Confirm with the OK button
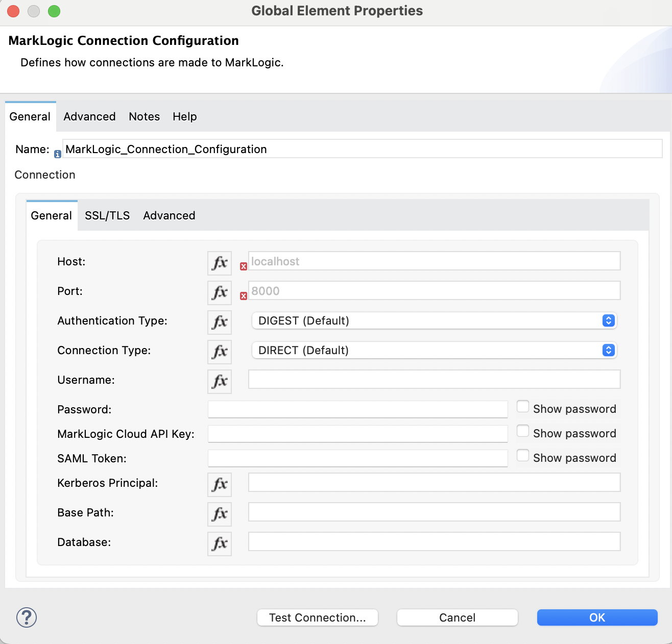Viewport: 672px width, 644px height. point(597,617)
